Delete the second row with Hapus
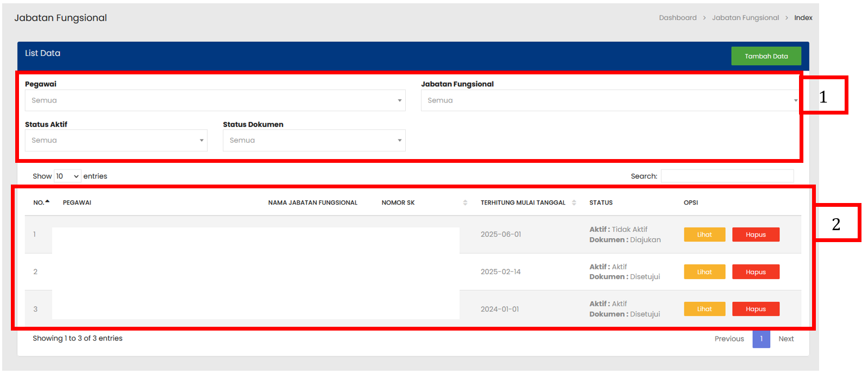This screenshot has height=374, width=868. [x=756, y=272]
